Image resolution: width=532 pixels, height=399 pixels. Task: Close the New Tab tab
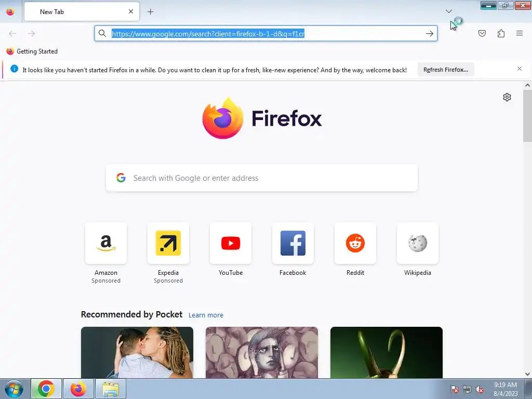coord(130,11)
